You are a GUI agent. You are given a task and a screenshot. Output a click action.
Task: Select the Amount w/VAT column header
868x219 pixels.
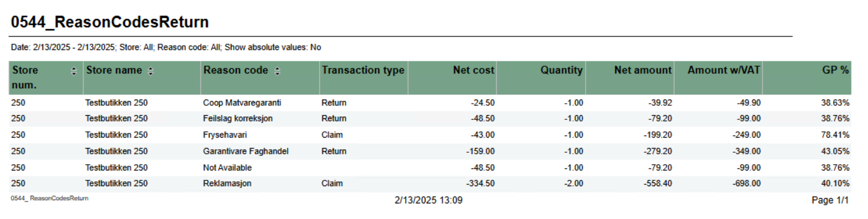[x=724, y=70]
